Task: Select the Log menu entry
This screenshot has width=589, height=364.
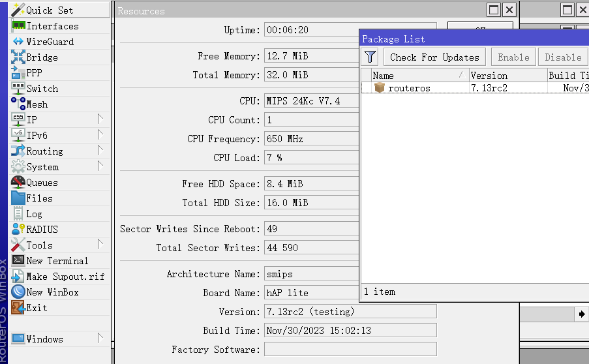Action: pos(34,214)
